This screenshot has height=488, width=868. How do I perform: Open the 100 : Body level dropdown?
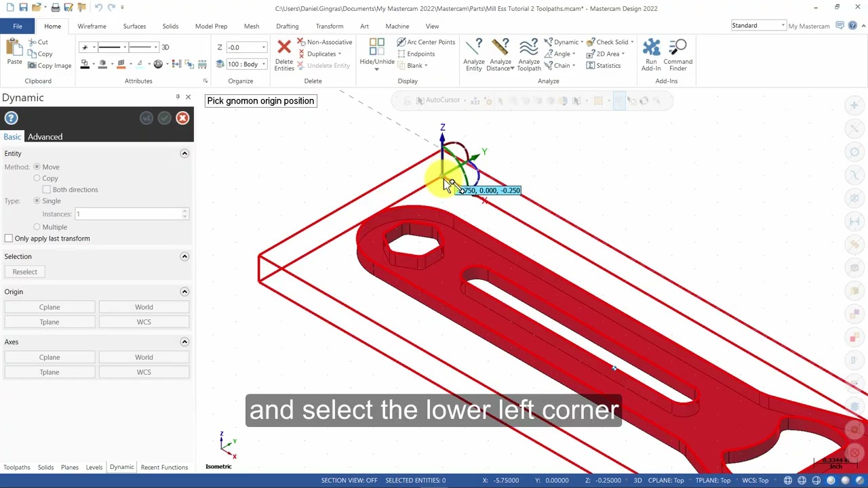264,64
